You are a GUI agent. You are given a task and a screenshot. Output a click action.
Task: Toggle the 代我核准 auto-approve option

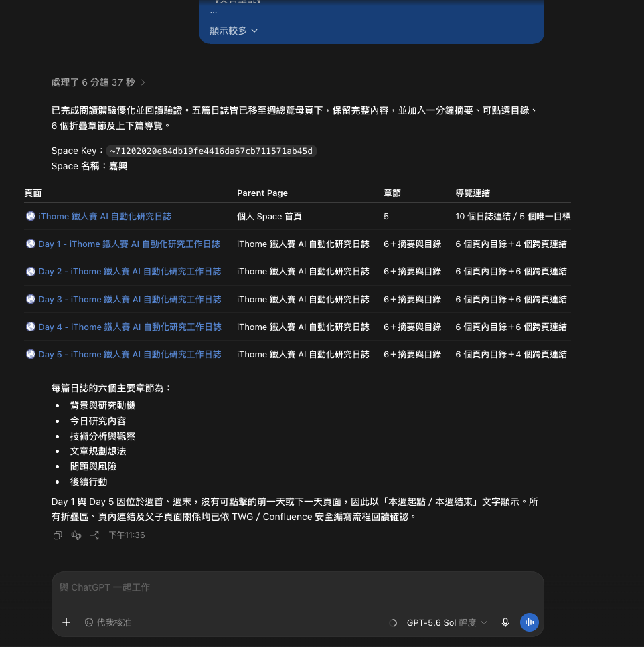tap(108, 622)
